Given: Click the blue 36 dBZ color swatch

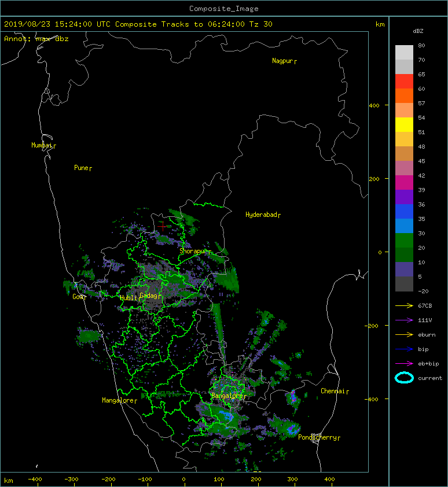Looking at the screenshot, I should click(404, 211).
